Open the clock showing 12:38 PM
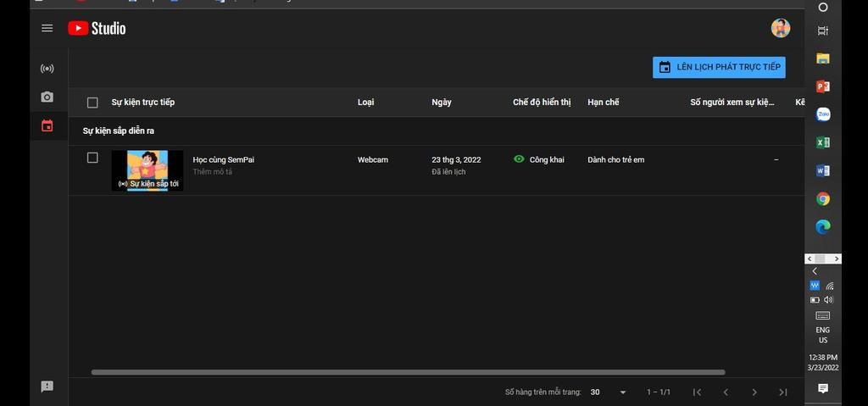The height and width of the screenshot is (406, 868). coord(823,362)
